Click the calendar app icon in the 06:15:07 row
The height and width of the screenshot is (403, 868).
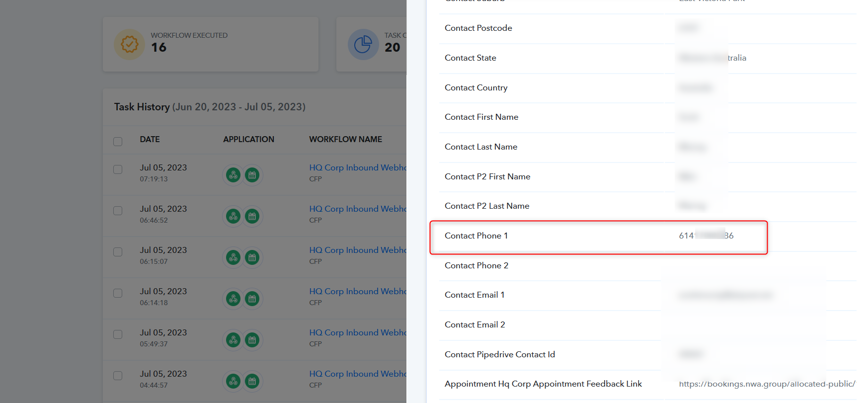pos(252,257)
